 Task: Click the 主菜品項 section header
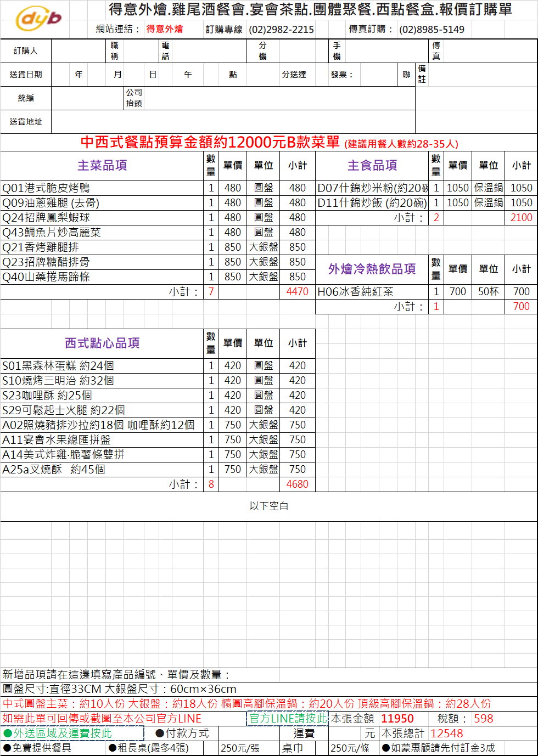click(102, 166)
